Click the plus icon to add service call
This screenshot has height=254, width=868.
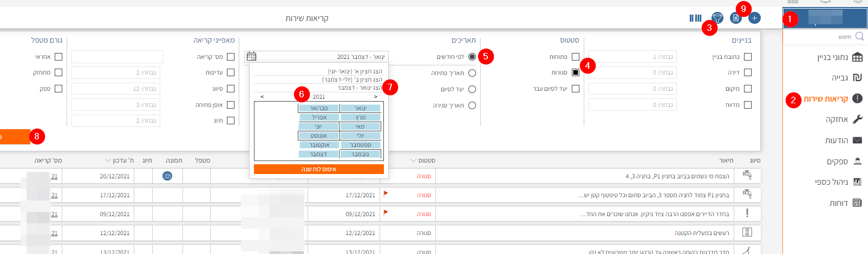pyautogui.click(x=754, y=18)
